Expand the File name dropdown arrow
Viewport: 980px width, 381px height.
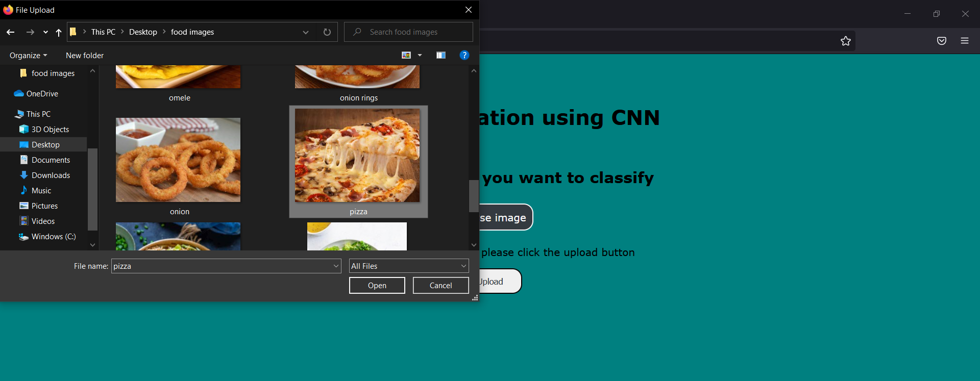click(336, 266)
